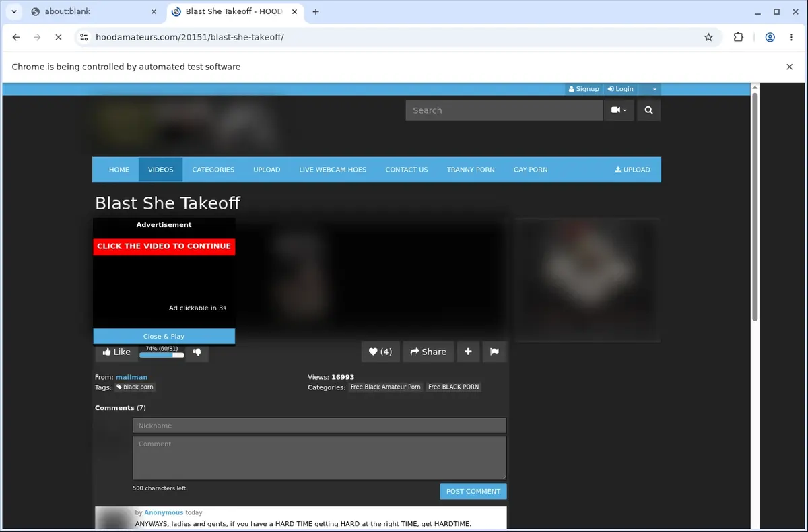Dismiss the automated test software infobar
The image size is (808, 532).
[x=790, y=67]
